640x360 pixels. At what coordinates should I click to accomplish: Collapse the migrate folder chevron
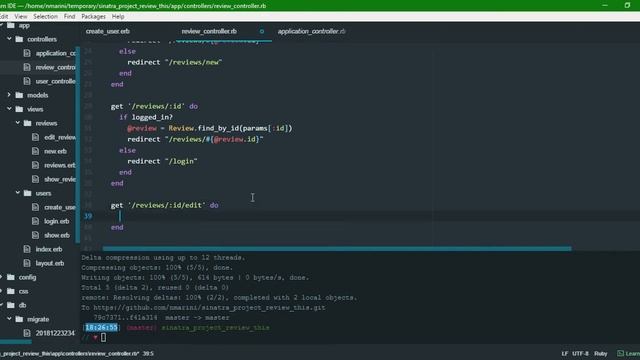click(9, 319)
